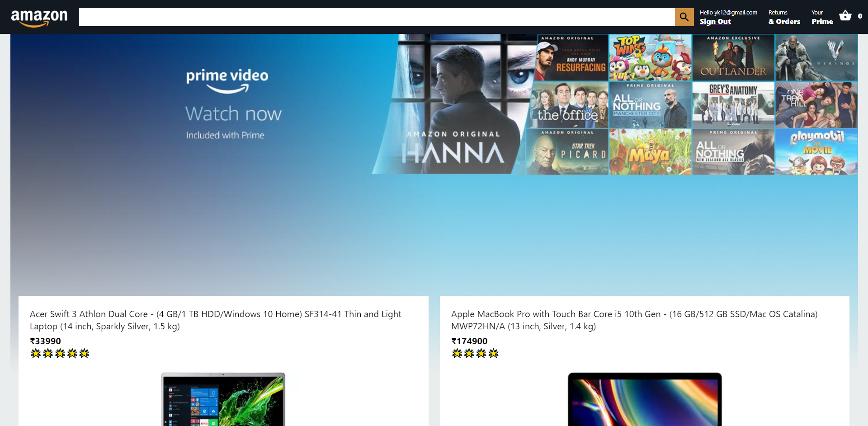Click Acer Swift's fifth rating star
This screenshot has height=426, width=868.
click(85, 353)
